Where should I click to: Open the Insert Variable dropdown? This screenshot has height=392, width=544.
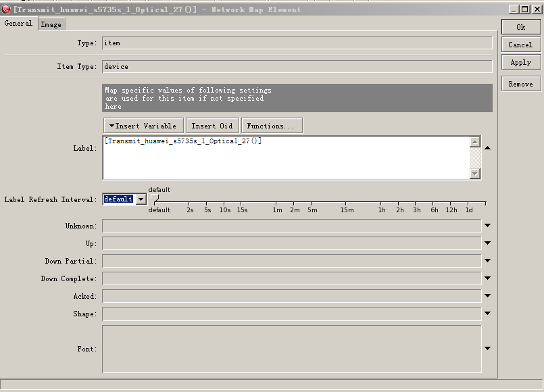tap(144, 126)
